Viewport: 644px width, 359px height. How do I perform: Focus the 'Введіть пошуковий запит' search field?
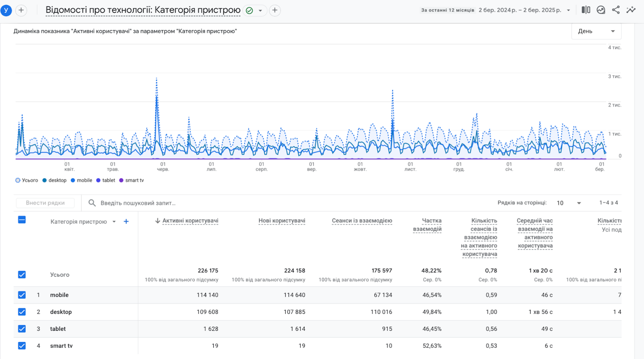click(x=138, y=203)
